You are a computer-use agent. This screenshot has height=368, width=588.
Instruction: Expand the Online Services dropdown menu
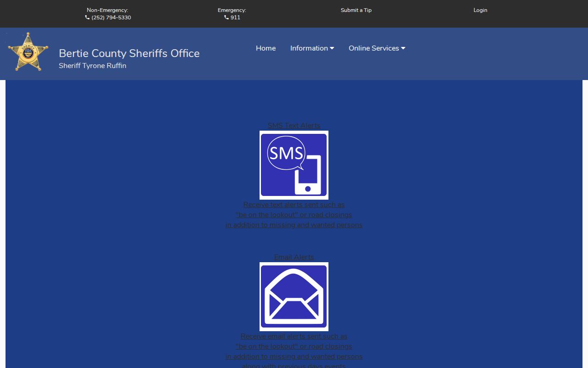click(x=377, y=48)
